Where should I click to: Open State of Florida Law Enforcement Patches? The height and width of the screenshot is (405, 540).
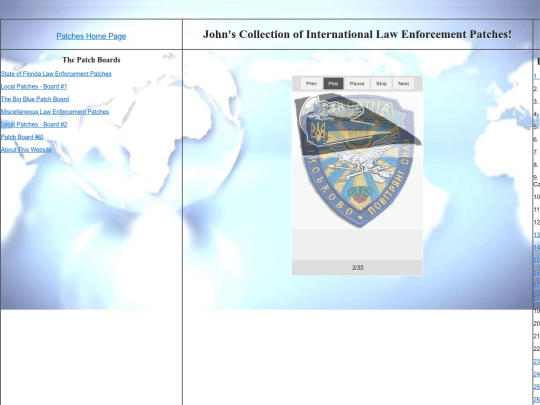(56, 74)
